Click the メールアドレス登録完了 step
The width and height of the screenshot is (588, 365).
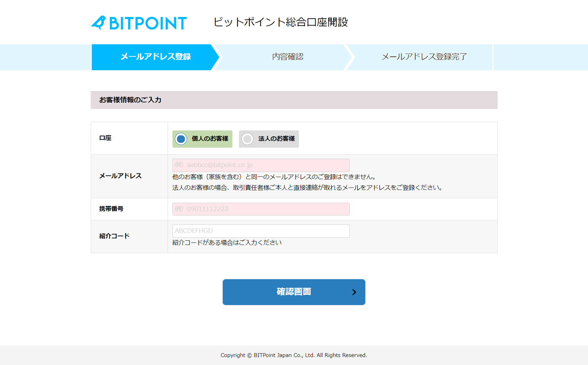[x=424, y=57]
